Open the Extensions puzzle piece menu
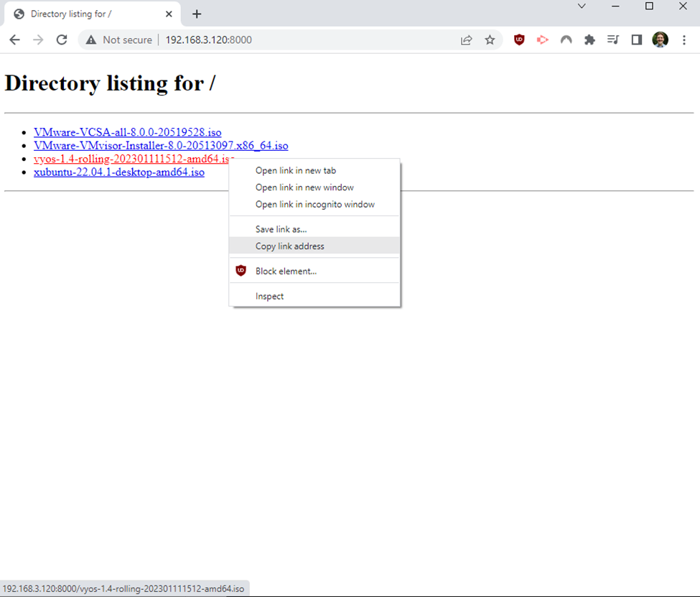 [589, 40]
